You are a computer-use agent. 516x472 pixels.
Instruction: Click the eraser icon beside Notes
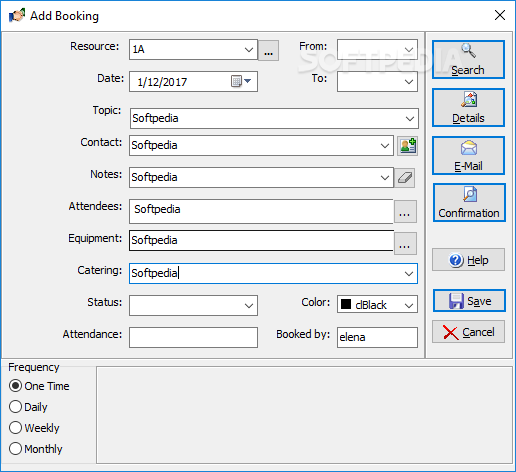(x=405, y=178)
